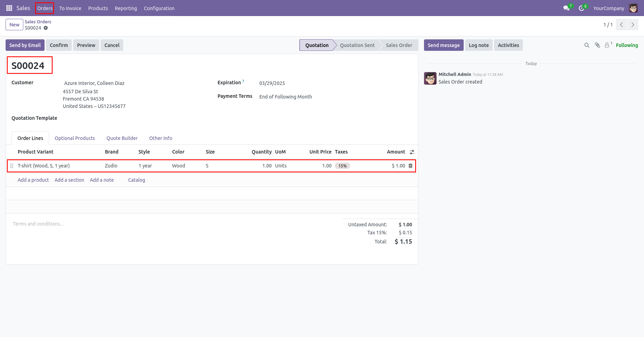Confirm the quotation

59,45
